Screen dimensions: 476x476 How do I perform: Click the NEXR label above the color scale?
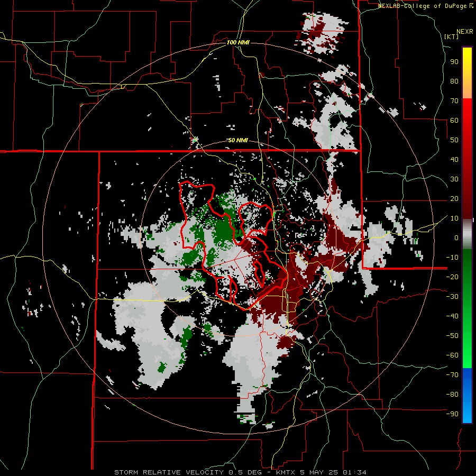[465, 32]
